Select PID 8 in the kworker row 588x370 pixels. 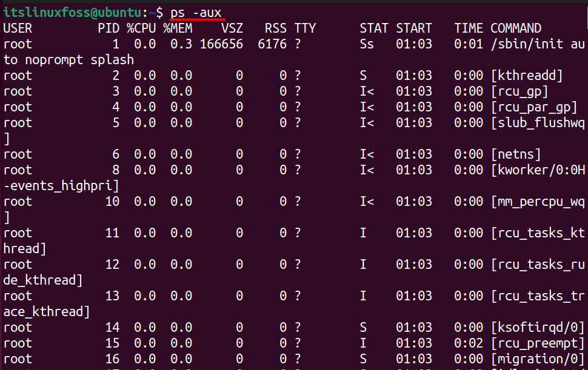tap(116, 170)
